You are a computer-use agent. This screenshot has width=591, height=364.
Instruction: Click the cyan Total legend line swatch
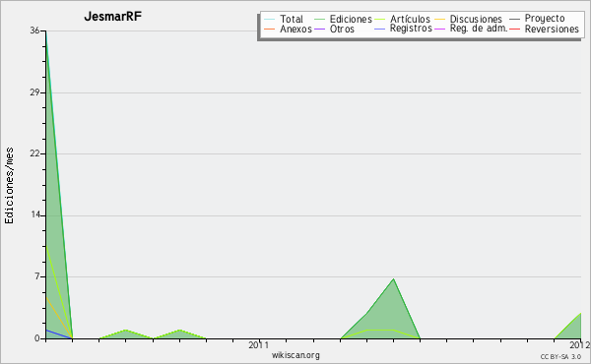(270, 19)
